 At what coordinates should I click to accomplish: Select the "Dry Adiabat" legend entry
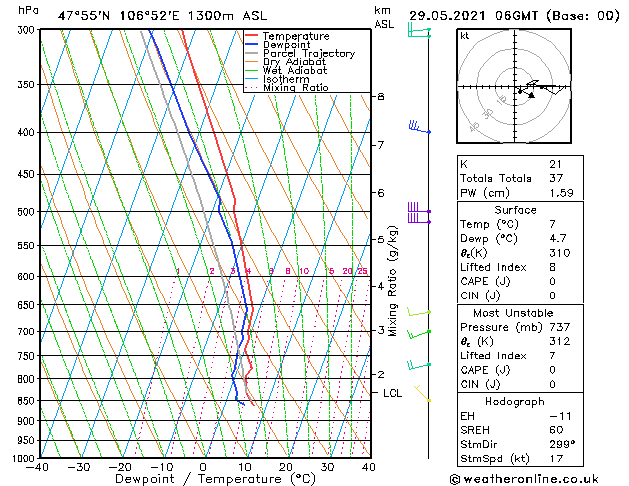coord(294,62)
